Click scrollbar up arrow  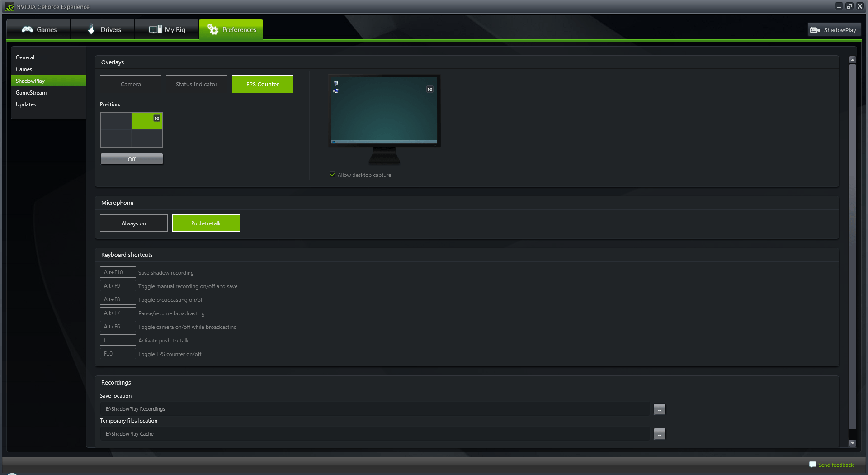point(853,60)
